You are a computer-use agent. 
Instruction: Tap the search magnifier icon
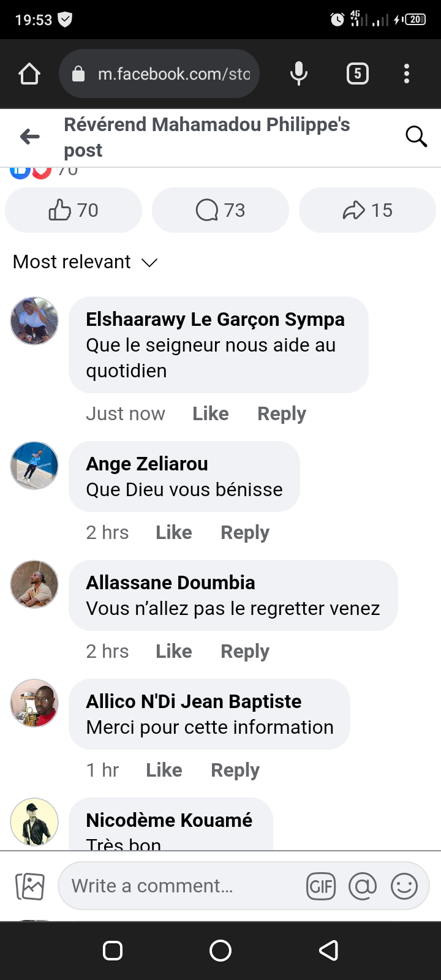click(x=416, y=137)
